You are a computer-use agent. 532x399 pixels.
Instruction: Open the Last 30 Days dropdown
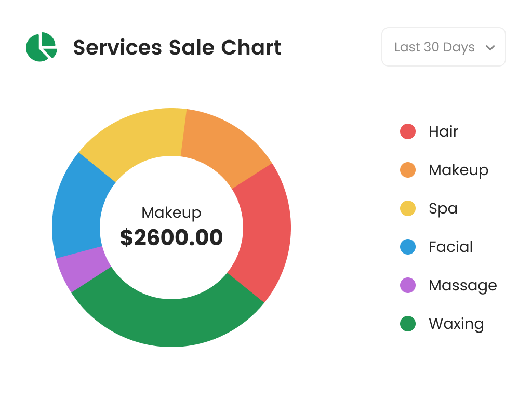point(444,47)
